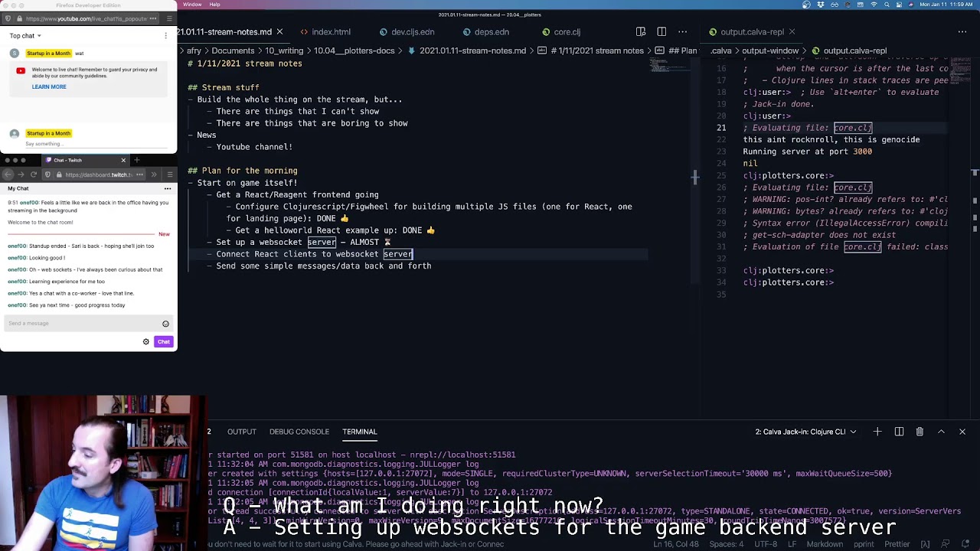Open Twitch chat settings gear
Image resolution: width=980 pixels, height=551 pixels.
point(146,342)
